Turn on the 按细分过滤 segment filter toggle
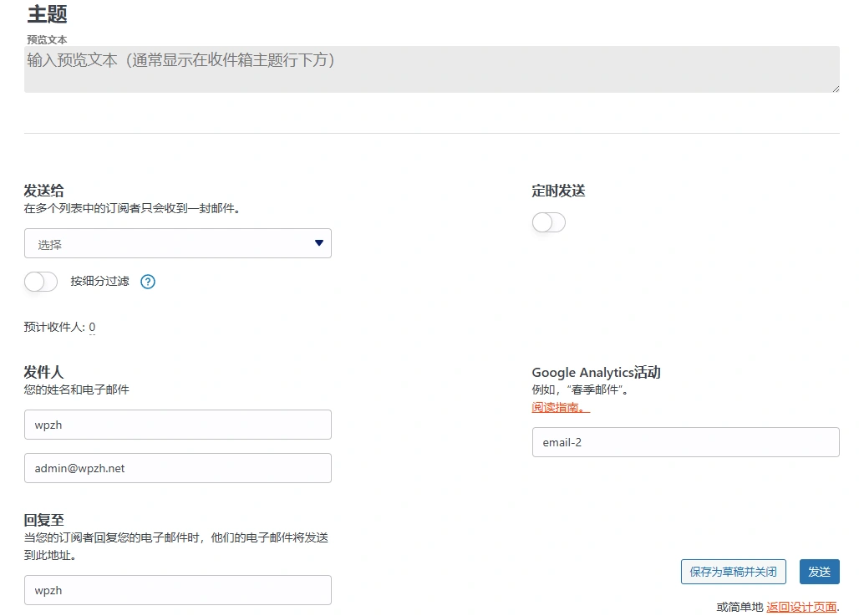Screen dimensions: 859x616 (x=40, y=282)
